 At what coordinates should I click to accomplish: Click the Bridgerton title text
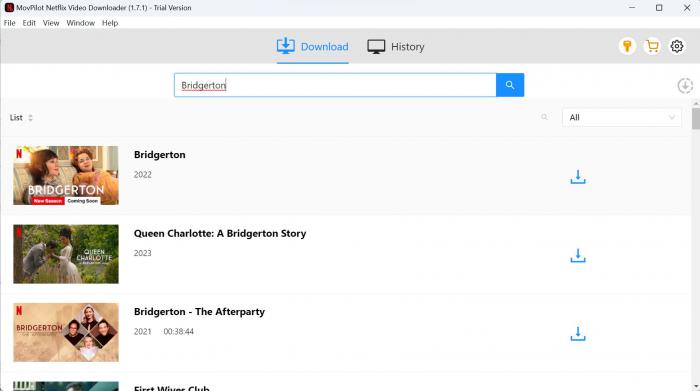[x=159, y=154]
